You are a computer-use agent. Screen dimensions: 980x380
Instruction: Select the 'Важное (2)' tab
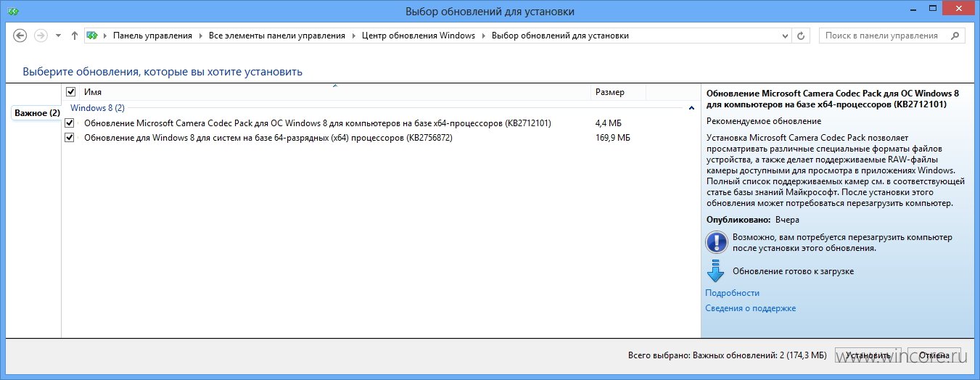tap(37, 113)
